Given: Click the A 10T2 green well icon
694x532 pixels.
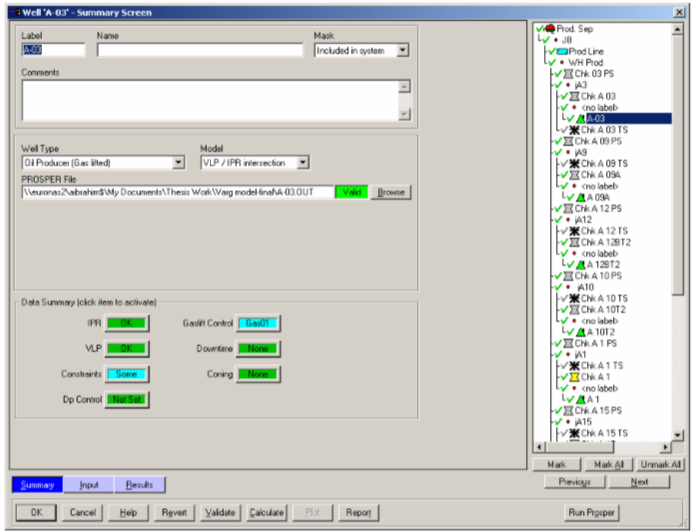Looking at the screenshot, I should click(x=581, y=332).
